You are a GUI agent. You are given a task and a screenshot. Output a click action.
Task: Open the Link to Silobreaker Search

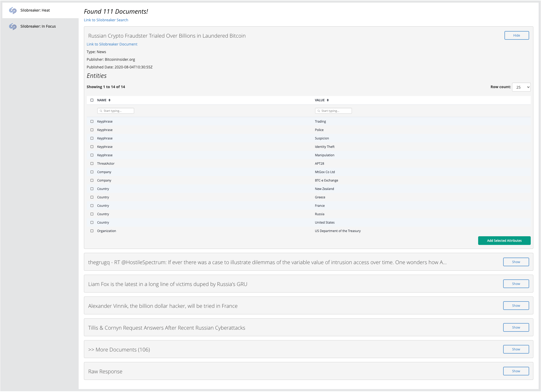tap(106, 20)
